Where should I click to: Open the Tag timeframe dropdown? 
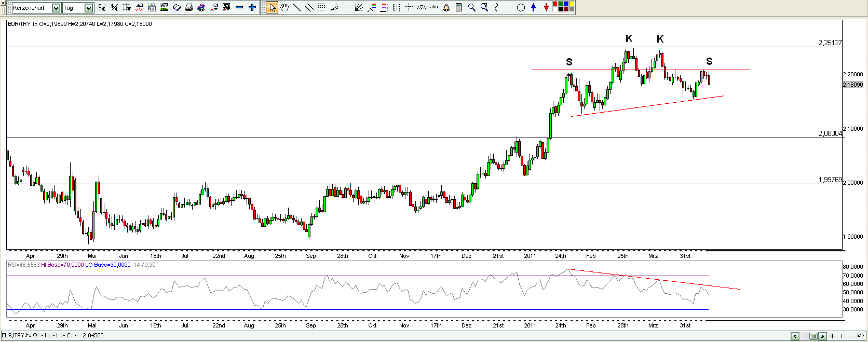pyautogui.click(x=89, y=8)
